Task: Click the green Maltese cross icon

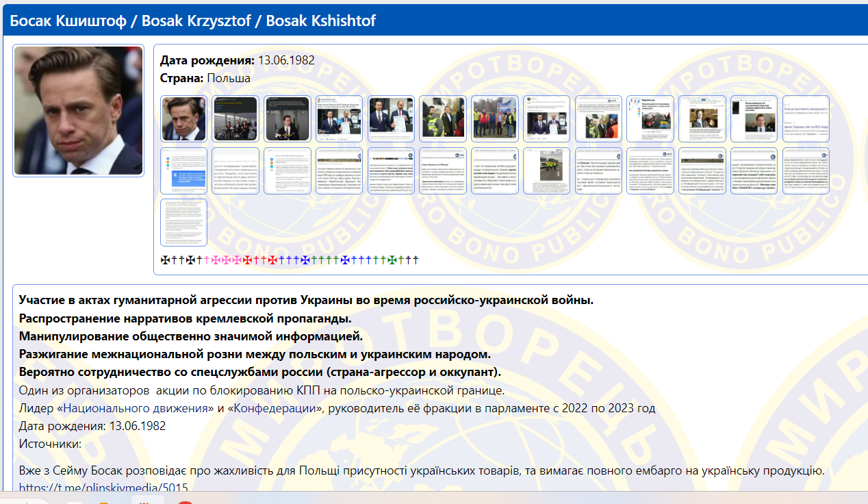Action: [392, 260]
